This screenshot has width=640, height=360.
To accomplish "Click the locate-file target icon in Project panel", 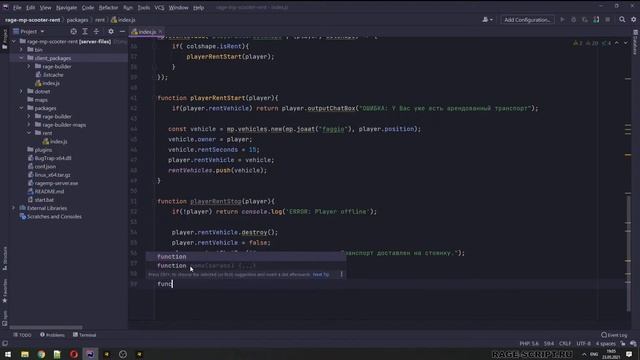I will (x=73, y=31).
